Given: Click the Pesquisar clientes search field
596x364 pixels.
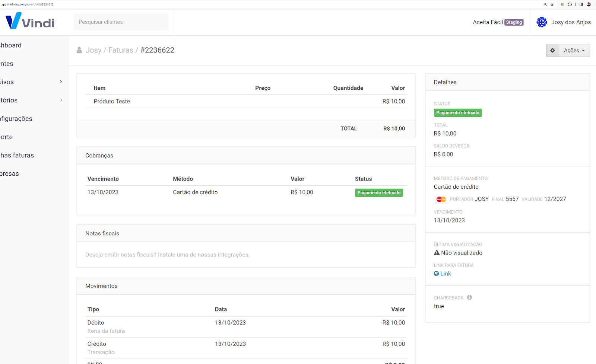Looking at the screenshot, I should (x=121, y=22).
